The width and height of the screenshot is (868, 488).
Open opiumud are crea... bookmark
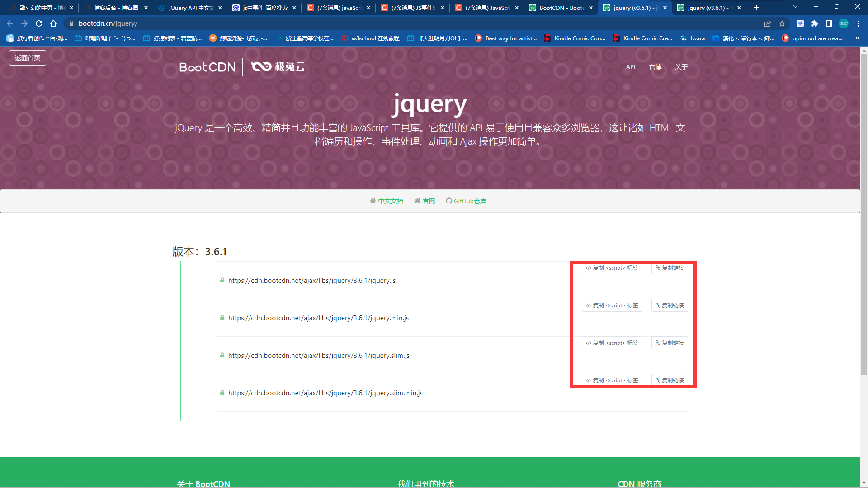tap(812, 38)
